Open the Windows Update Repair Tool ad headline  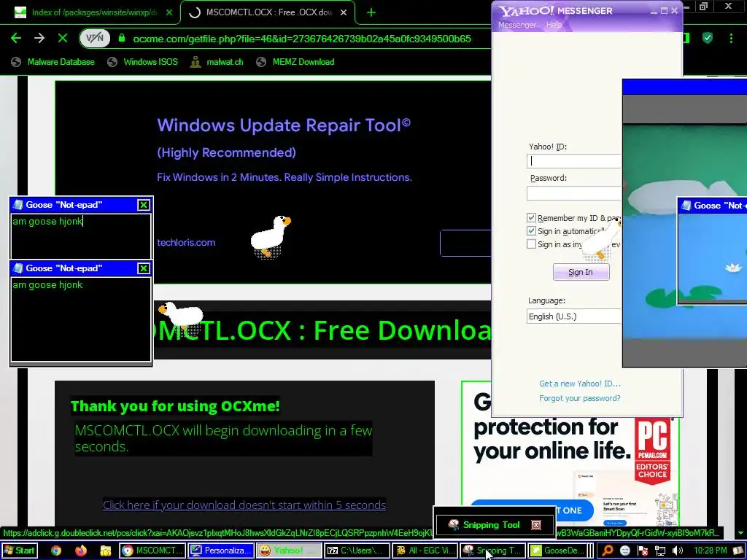click(284, 125)
